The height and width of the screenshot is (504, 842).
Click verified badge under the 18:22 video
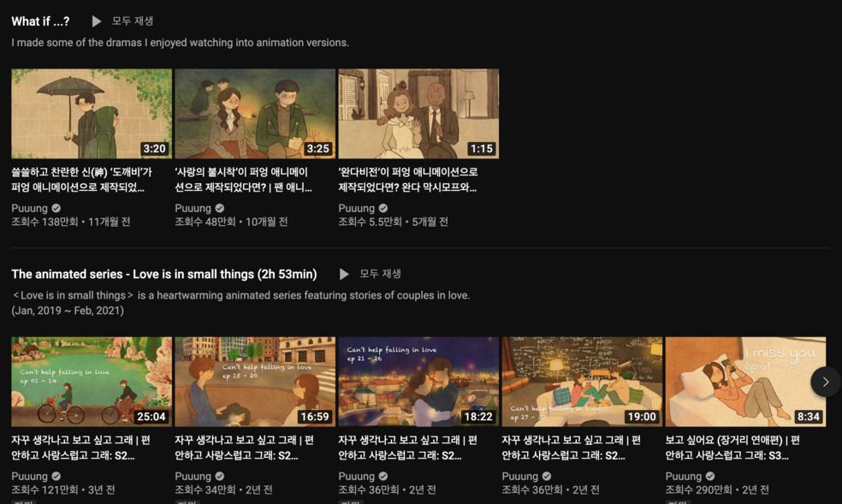[x=382, y=476]
